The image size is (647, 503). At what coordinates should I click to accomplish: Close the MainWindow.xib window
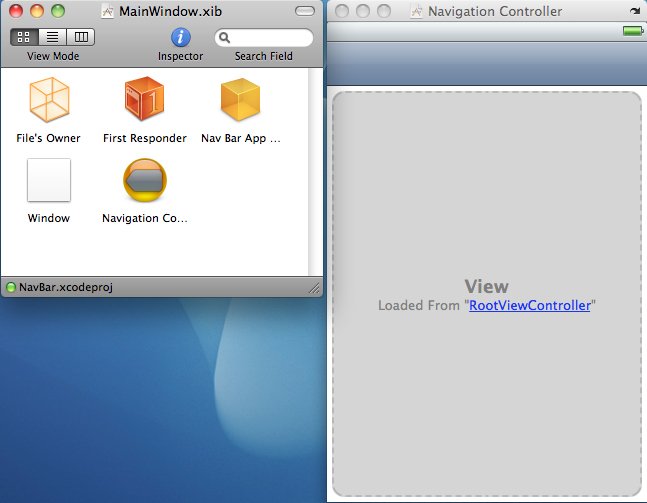[16, 11]
